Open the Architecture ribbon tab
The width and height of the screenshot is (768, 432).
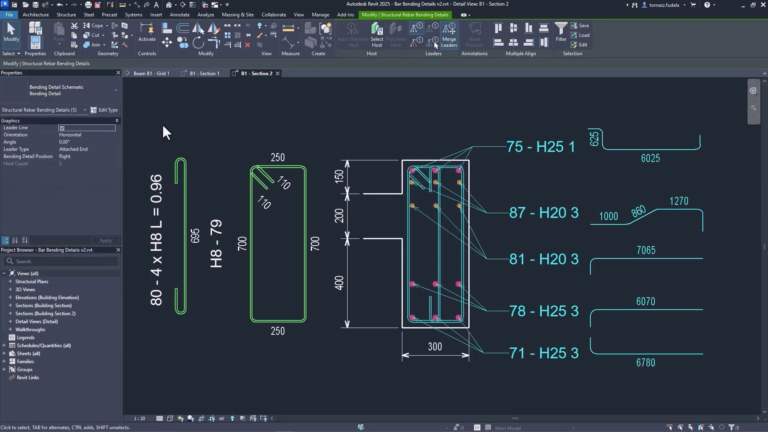tap(36, 15)
